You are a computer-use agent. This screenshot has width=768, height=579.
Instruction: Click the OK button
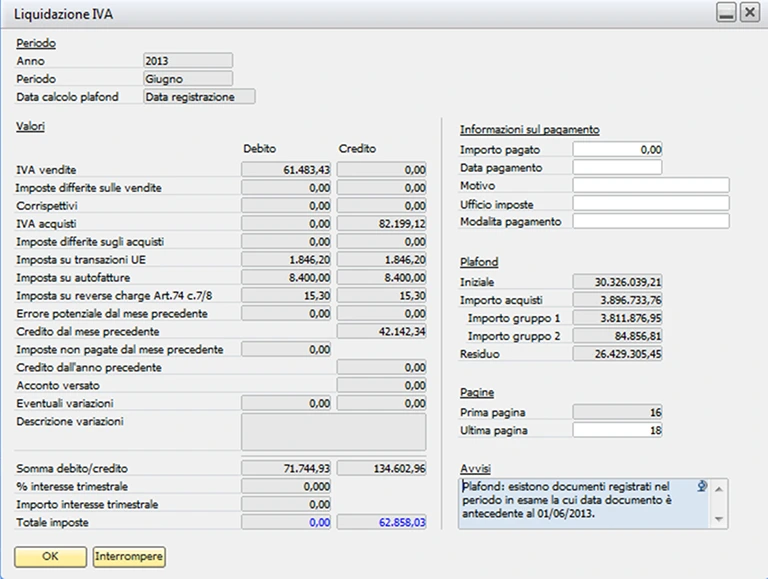(50, 557)
